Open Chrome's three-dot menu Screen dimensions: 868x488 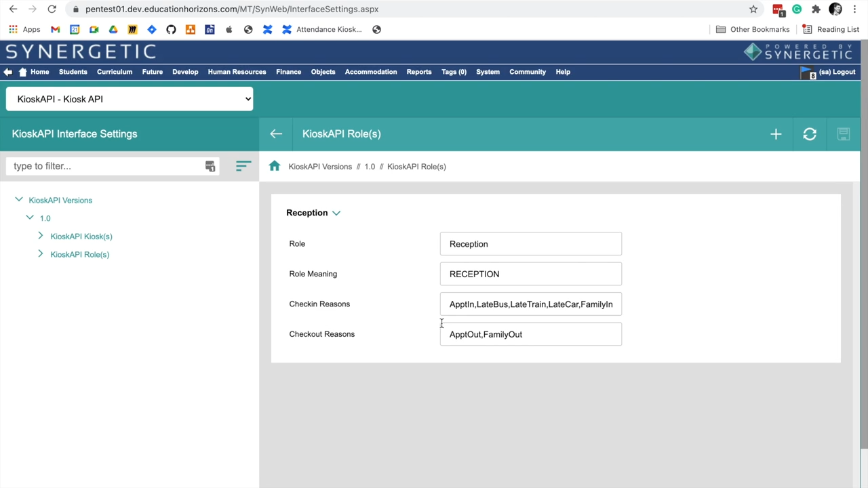854,9
